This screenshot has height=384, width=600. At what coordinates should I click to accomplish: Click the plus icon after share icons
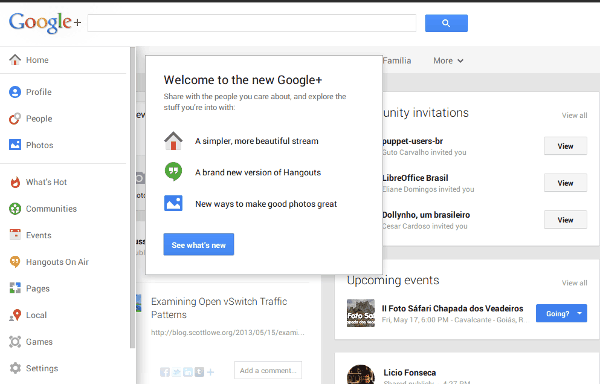pyautogui.click(x=210, y=372)
